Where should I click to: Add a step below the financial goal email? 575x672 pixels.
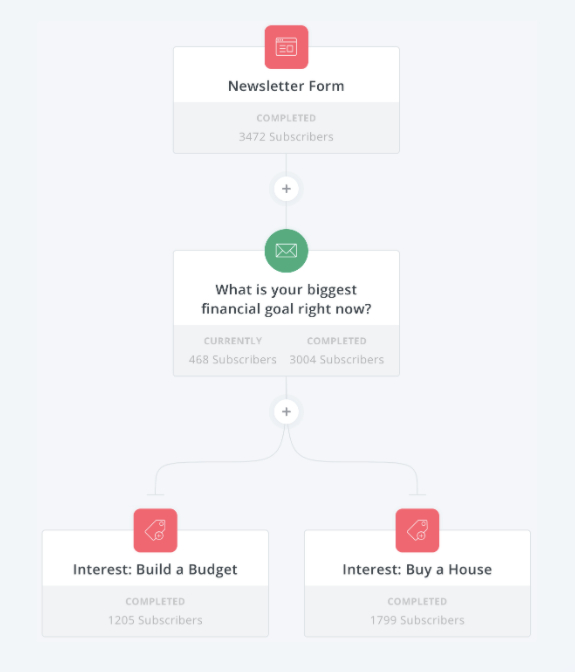pos(286,411)
